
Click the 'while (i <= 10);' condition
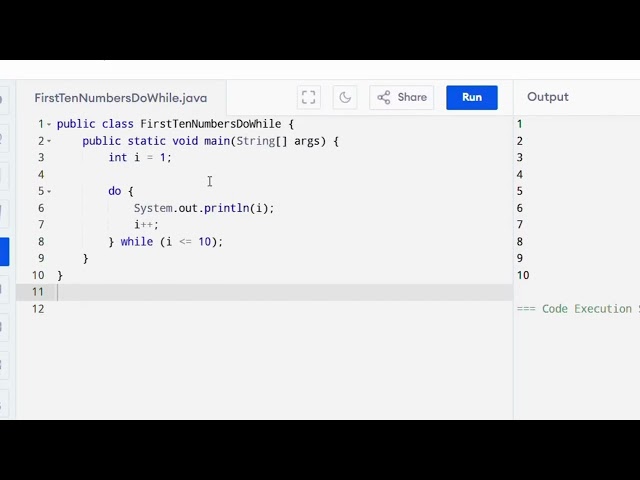(x=171, y=242)
